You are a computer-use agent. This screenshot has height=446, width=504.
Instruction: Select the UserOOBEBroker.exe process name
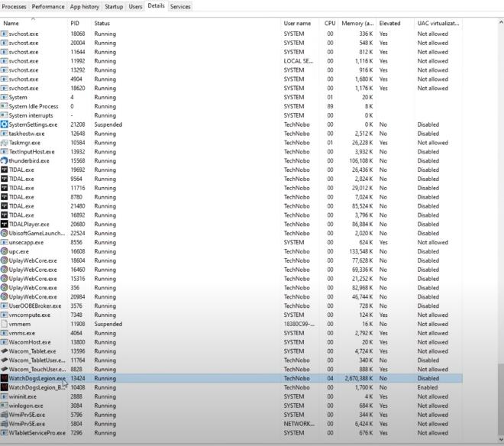tap(34, 305)
